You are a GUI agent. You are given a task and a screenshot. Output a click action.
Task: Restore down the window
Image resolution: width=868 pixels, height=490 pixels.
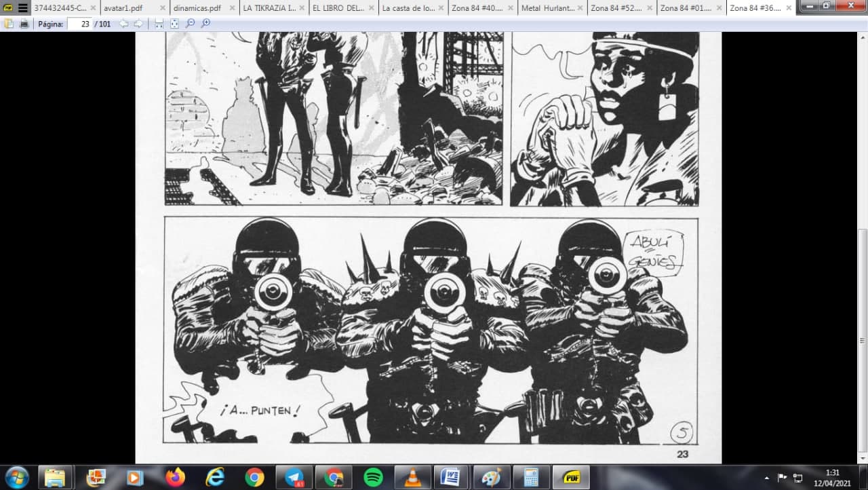[826, 5]
